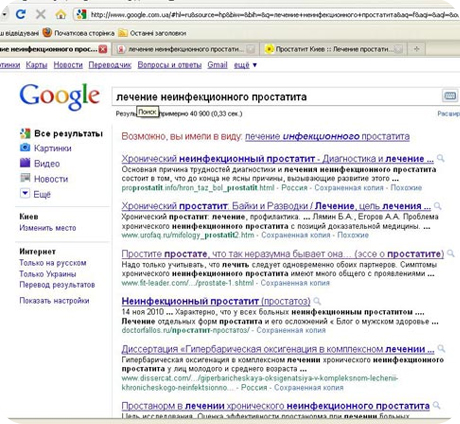Open the ещё menu in top navigation
The width and height of the screenshot is (460, 424).
pos(245,65)
